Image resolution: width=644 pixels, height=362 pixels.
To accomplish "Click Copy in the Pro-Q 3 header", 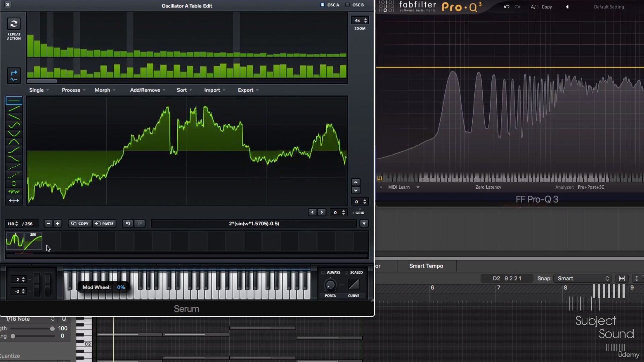I will pos(547,7).
